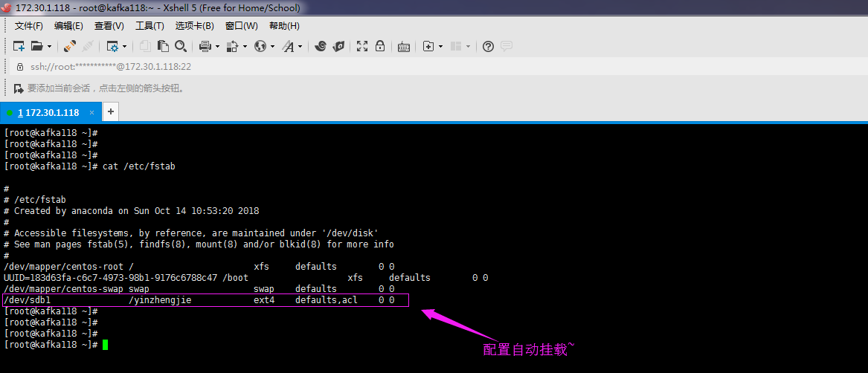Screen dimensions: 868x373
Task: Expand the encoding globe dropdown arrow
Action: pyautogui.click(x=272, y=47)
